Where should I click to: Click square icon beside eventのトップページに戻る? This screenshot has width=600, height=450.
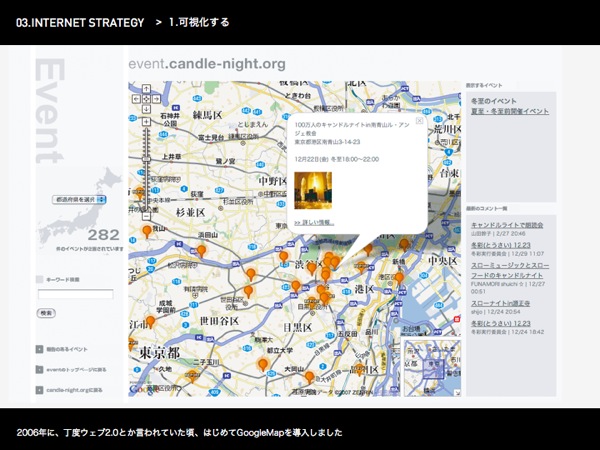coord(39,369)
